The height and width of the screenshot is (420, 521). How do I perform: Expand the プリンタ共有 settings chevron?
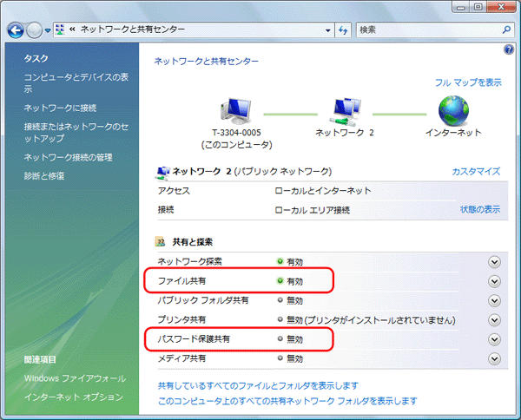pos(495,320)
